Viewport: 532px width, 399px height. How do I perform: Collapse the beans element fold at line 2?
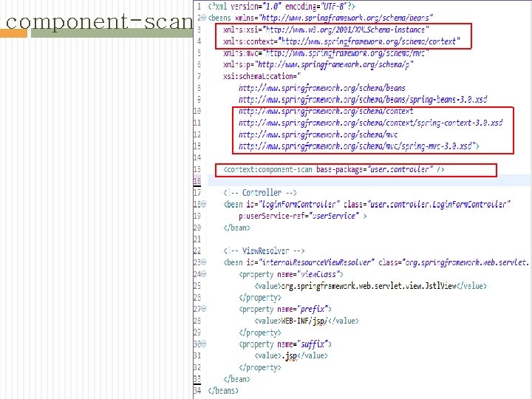204,18
